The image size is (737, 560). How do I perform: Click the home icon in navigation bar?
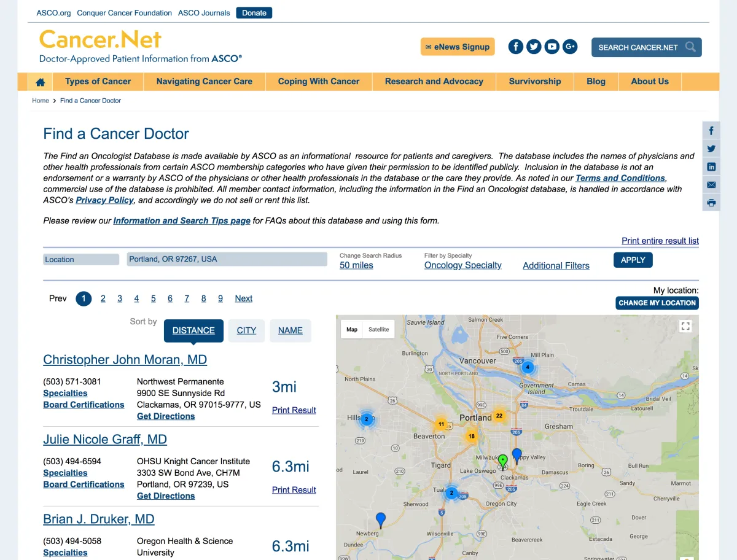(x=41, y=82)
